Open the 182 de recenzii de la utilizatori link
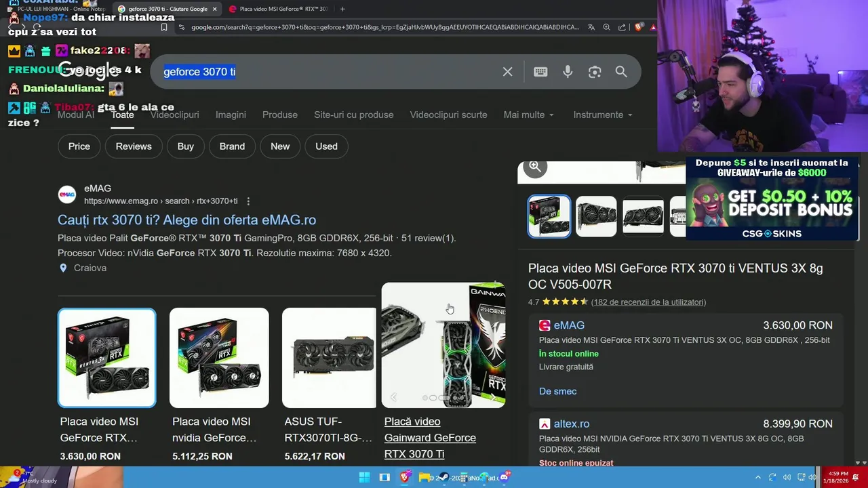 [x=648, y=302]
